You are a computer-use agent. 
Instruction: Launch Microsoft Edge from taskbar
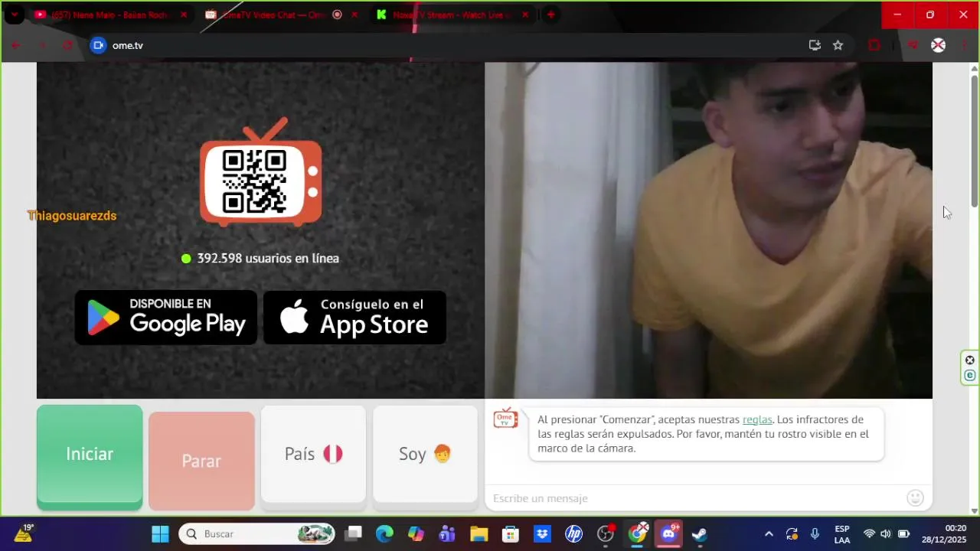tap(384, 534)
